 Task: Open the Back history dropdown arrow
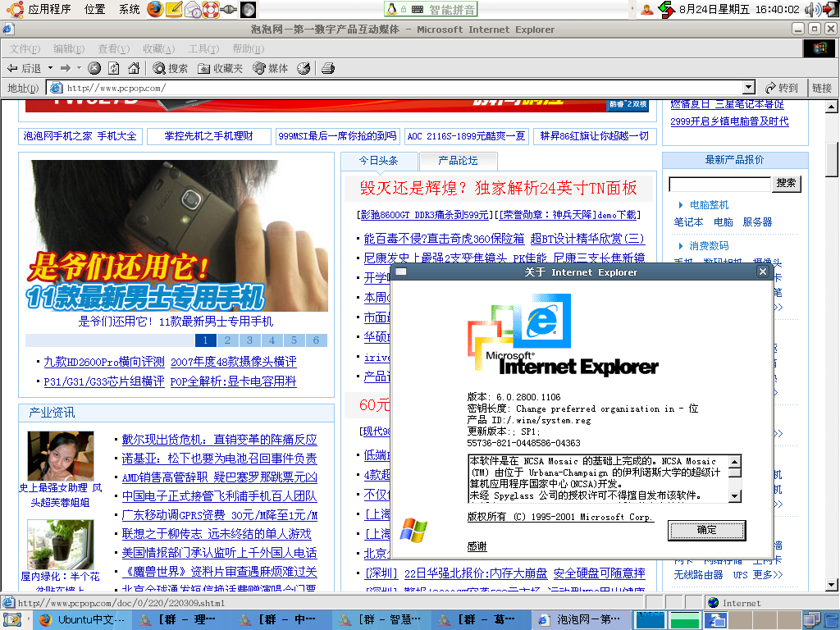(50, 68)
